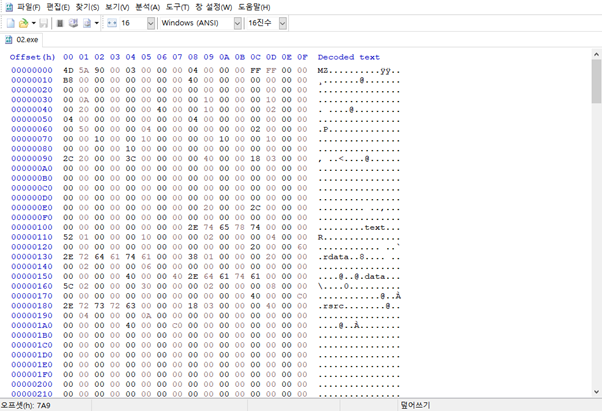Click offset label 00000210
Screen dimensions: 602x411
click(x=32, y=394)
